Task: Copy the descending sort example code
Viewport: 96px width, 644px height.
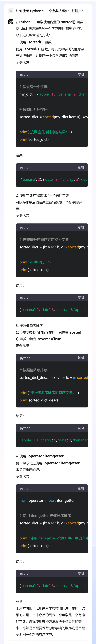Action: click(x=81, y=358)
